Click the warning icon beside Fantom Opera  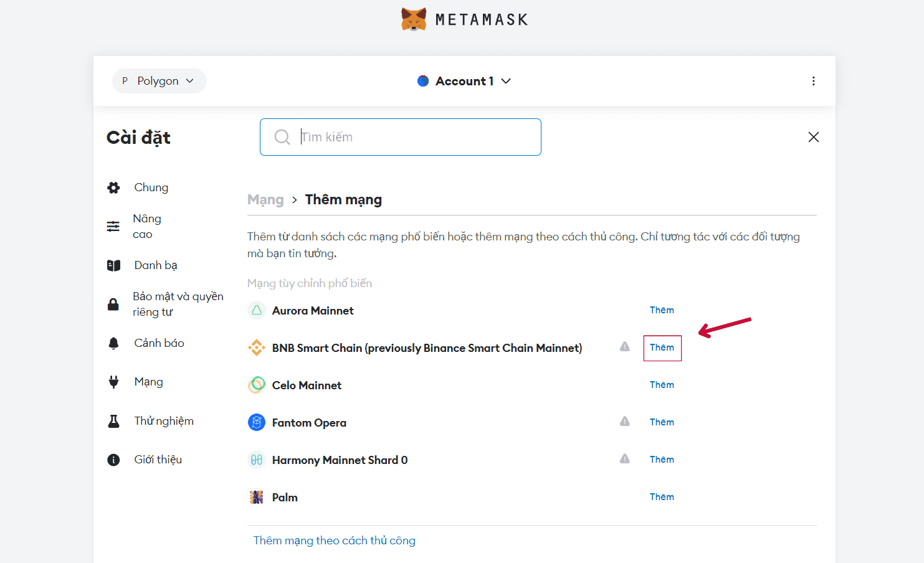pyautogui.click(x=624, y=422)
